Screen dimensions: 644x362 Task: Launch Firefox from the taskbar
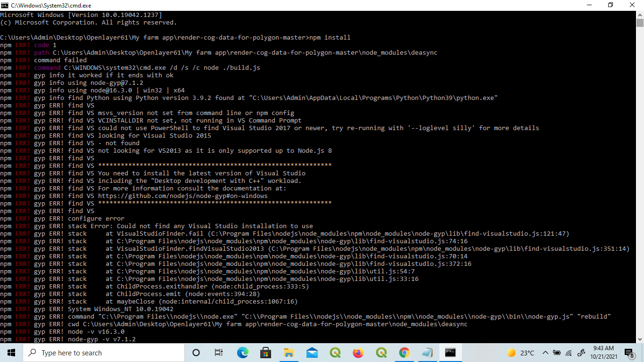pyautogui.click(x=358, y=353)
